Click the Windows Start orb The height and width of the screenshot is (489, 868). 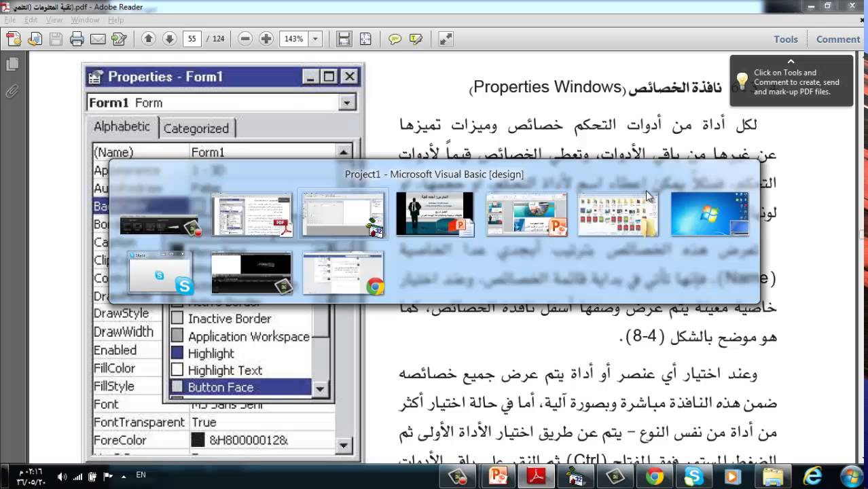[851, 475]
